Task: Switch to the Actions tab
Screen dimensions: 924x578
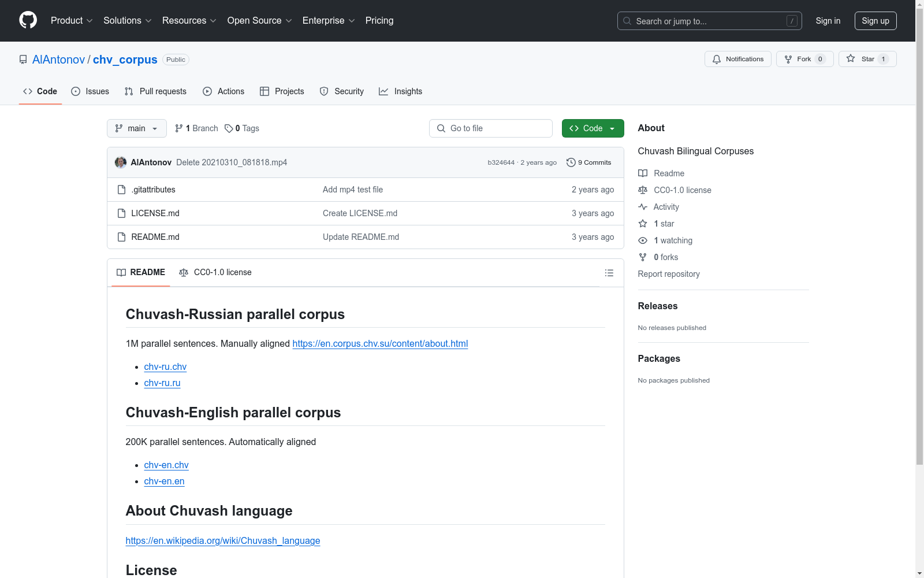Action: coord(223,91)
